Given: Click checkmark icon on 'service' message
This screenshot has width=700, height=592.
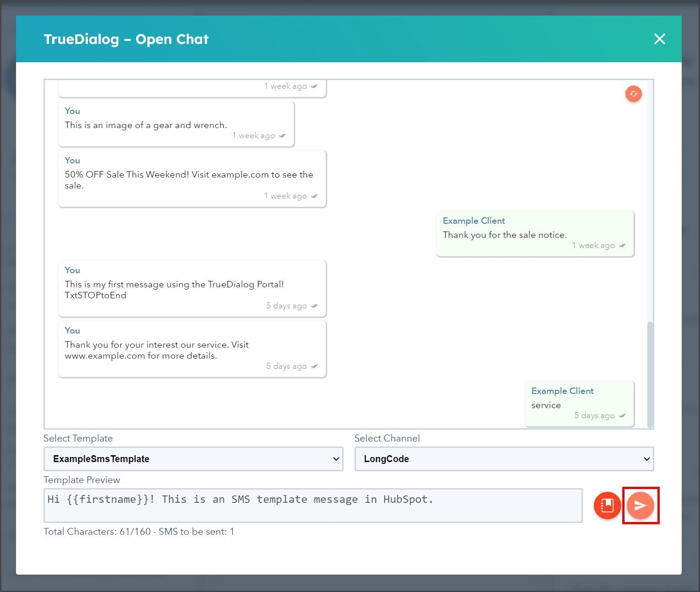Looking at the screenshot, I should tap(622, 416).
